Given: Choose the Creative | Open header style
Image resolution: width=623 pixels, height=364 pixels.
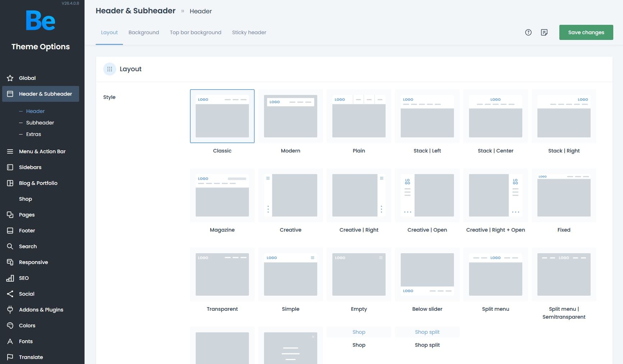Looking at the screenshot, I should [x=427, y=195].
